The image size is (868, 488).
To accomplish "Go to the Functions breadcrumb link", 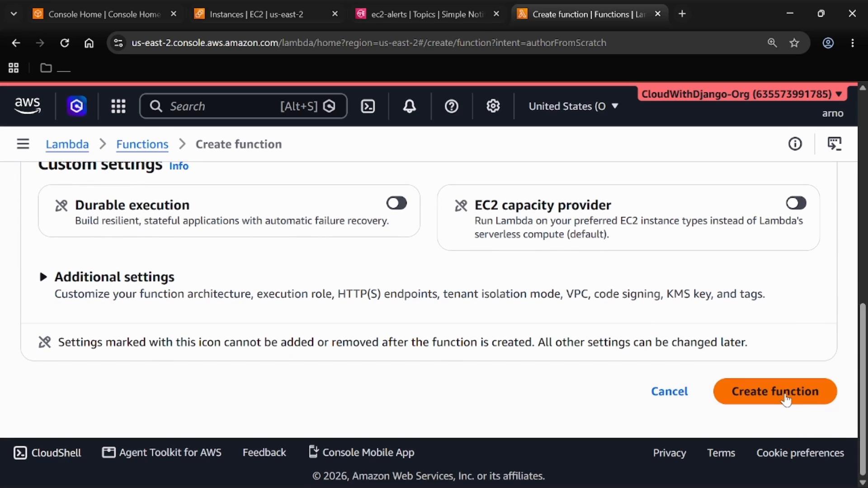I will click(x=142, y=144).
